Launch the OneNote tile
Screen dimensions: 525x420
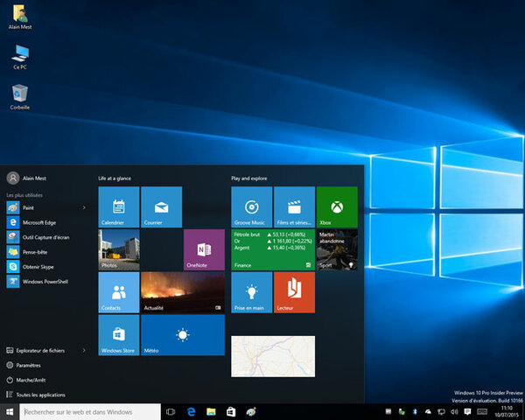click(x=204, y=249)
